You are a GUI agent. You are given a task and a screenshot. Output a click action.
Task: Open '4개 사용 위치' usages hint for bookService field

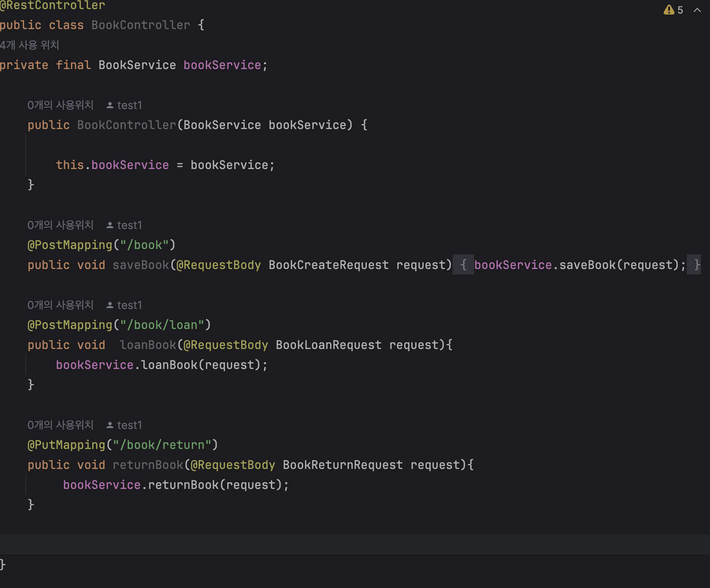(x=30, y=45)
